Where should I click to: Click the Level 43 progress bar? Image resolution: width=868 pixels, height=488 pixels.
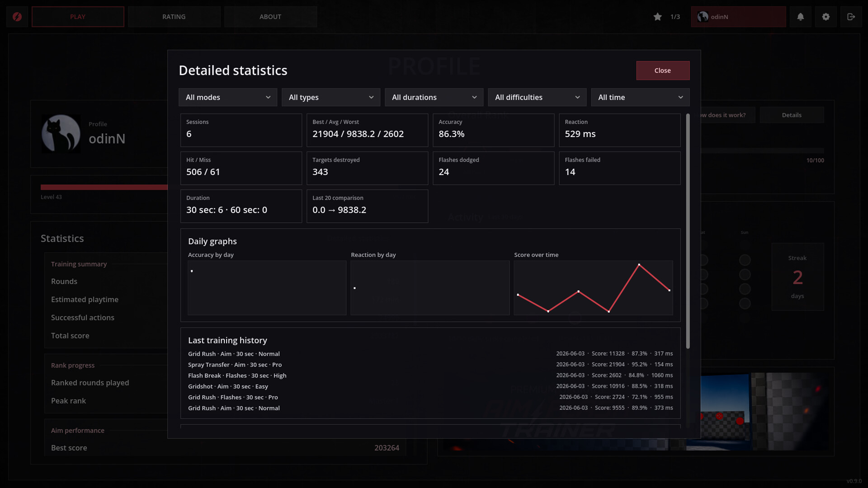click(104, 187)
